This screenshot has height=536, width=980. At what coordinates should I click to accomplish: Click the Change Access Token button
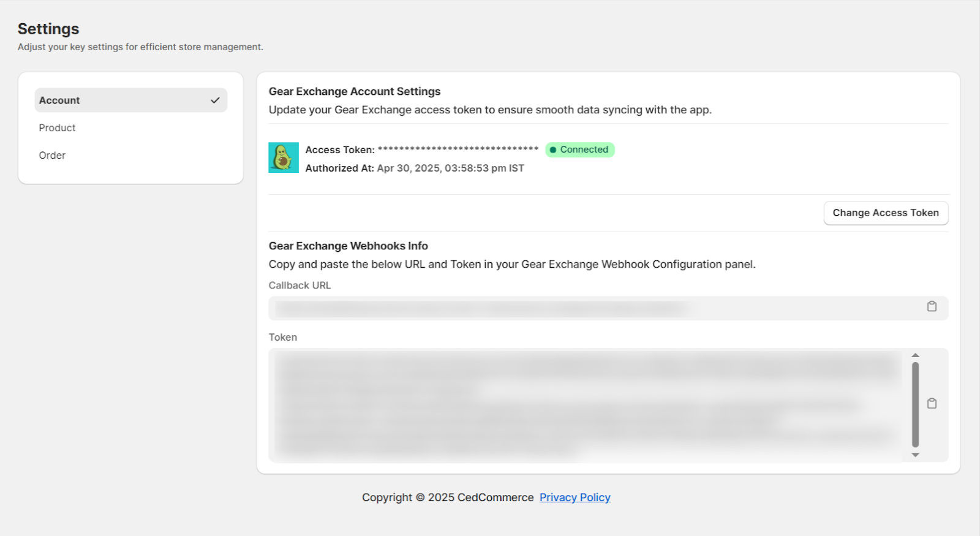tap(886, 213)
